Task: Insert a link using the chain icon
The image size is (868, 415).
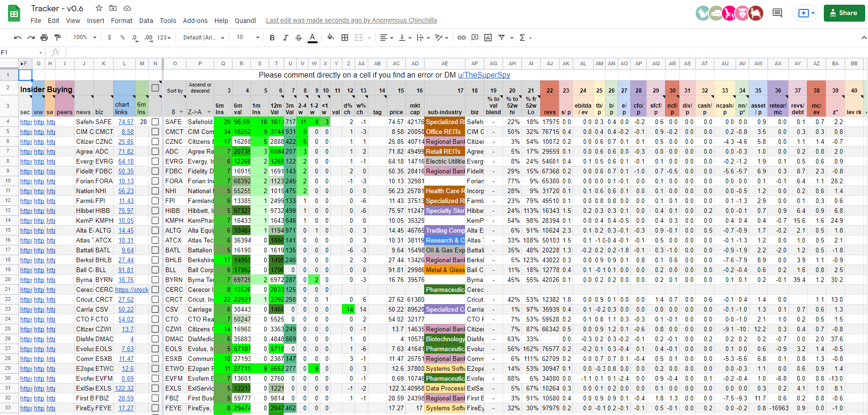Action: [462, 38]
